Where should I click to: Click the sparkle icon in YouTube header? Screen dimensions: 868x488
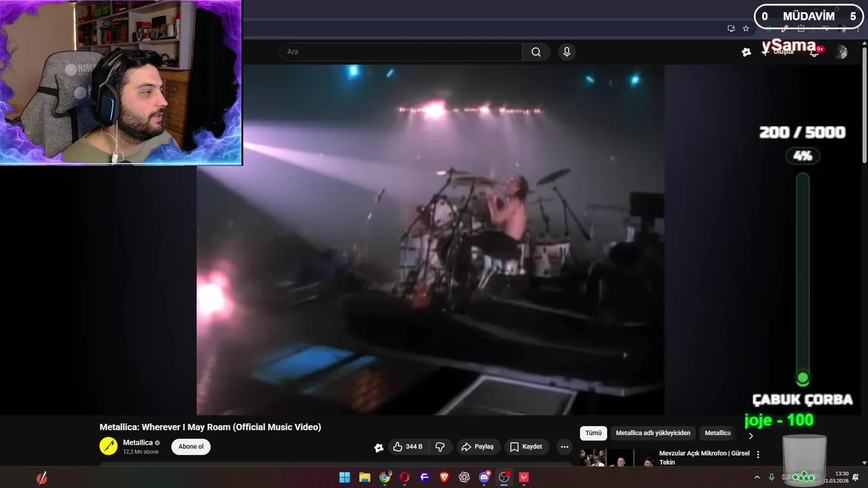click(747, 52)
